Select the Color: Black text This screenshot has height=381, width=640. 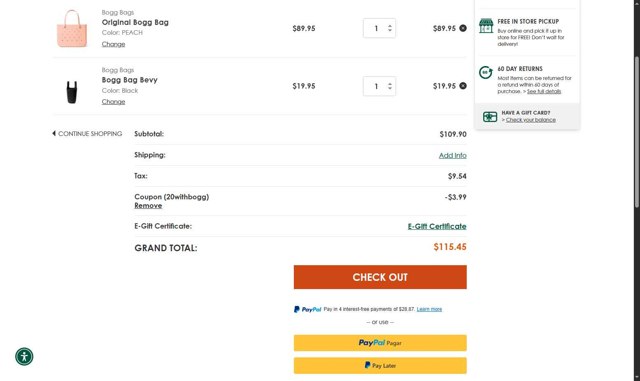[120, 91]
